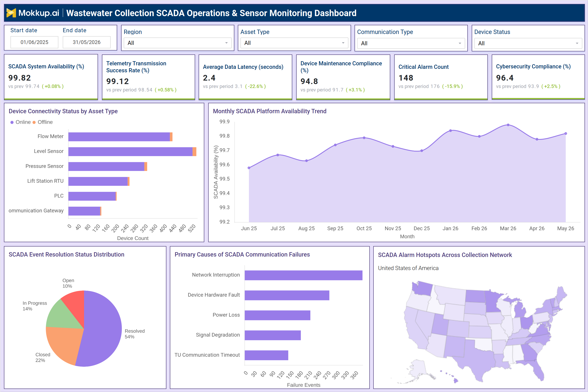Open the Device Status dropdown
Screen dimensions: 588x392
click(528, 43)
